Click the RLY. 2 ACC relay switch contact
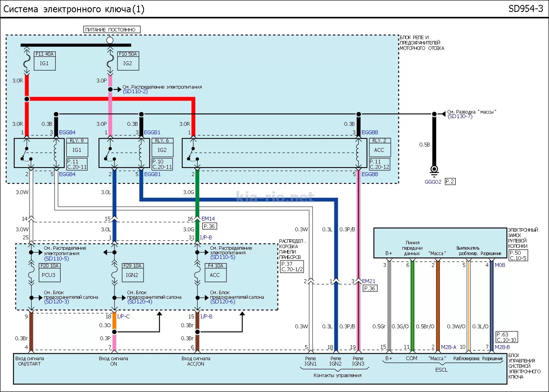549x392 pixels. (193, 153)
